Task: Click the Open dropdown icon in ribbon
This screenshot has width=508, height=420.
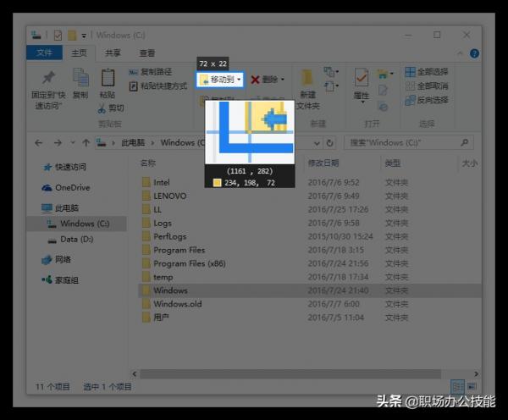Action: coord(384,75)
